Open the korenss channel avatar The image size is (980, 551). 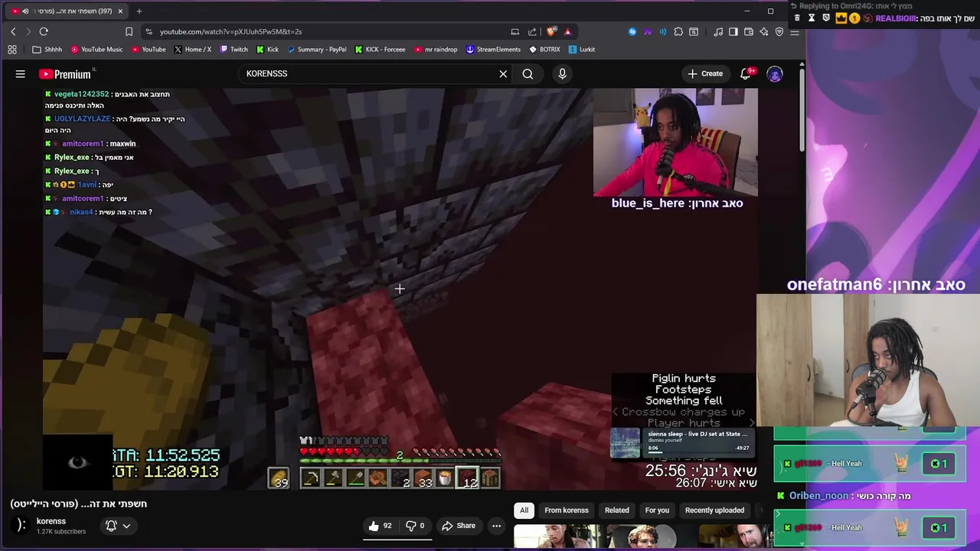click(x=21, y=525)
